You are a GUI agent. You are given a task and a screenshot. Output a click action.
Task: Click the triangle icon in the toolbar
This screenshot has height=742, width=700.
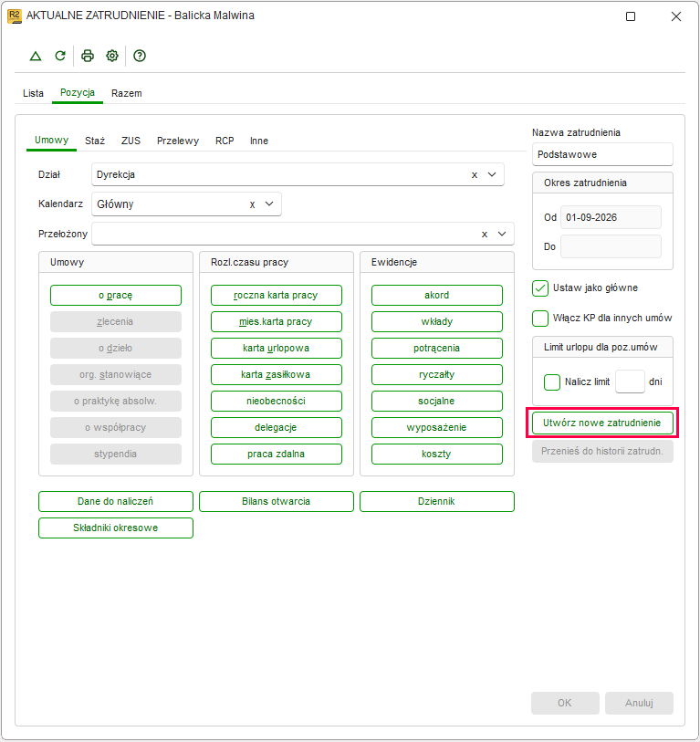coord(36,56)
